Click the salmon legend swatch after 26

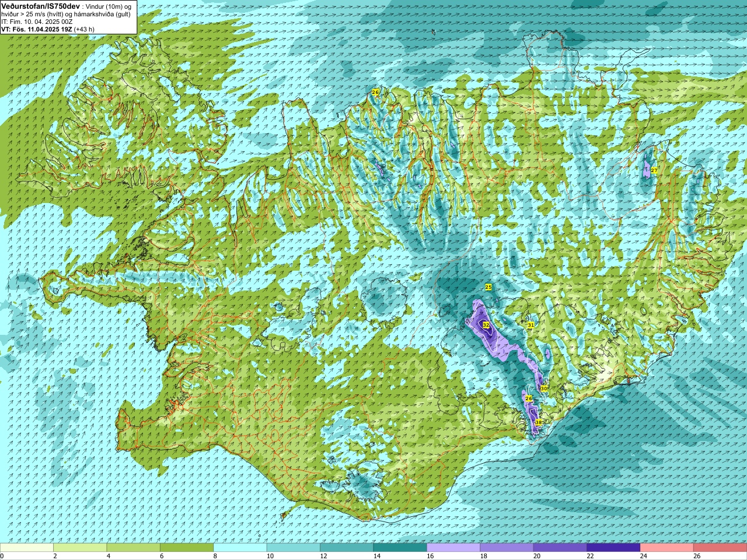pyautogui.click(x=720, y=548)
